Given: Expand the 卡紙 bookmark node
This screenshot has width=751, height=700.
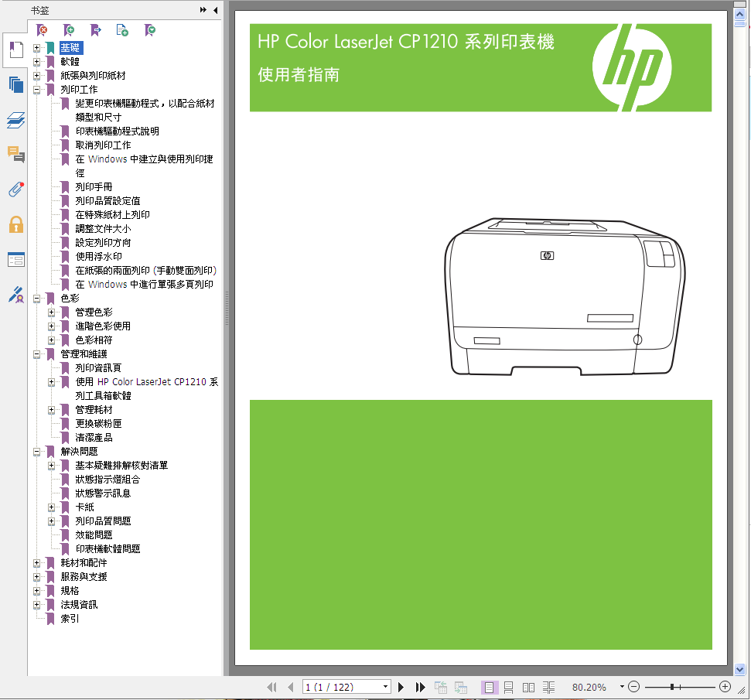Looking at the screenshot, I should tap(51, 507).
